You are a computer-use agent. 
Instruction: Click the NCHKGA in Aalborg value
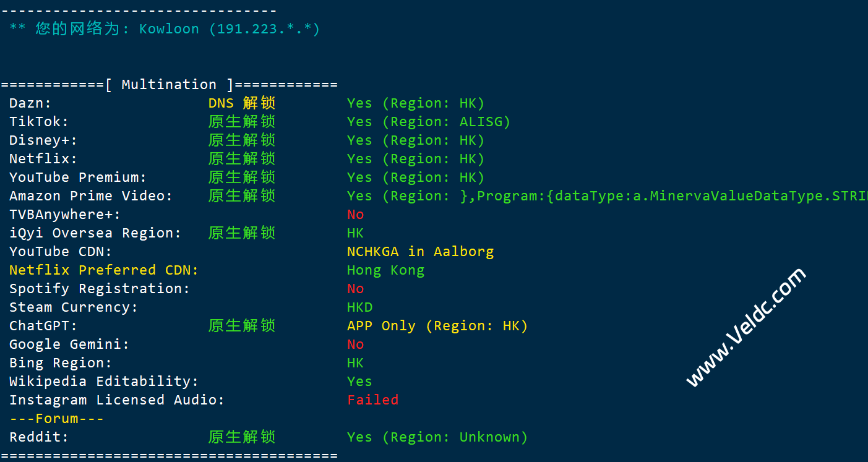(x=421, y=252)
